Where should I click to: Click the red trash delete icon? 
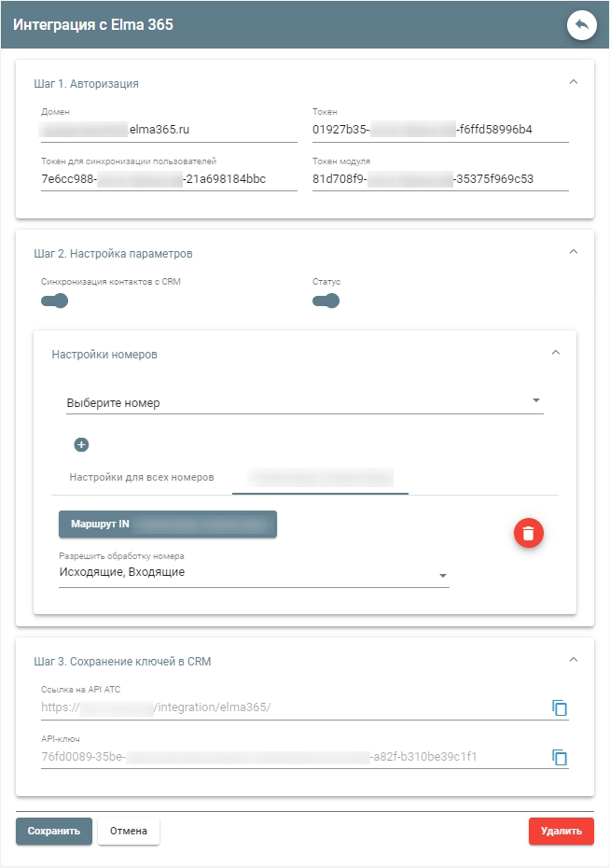528,533
